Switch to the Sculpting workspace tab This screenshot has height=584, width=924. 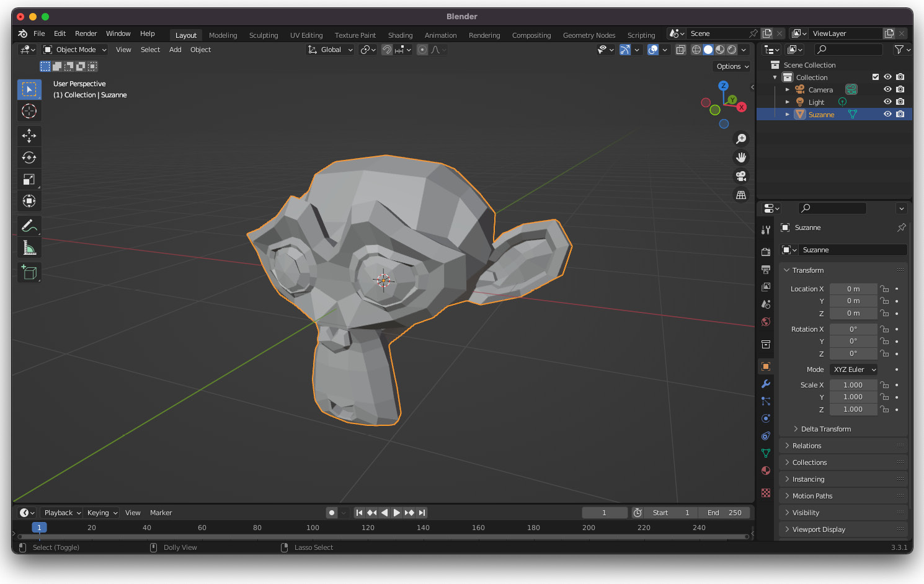264,35
